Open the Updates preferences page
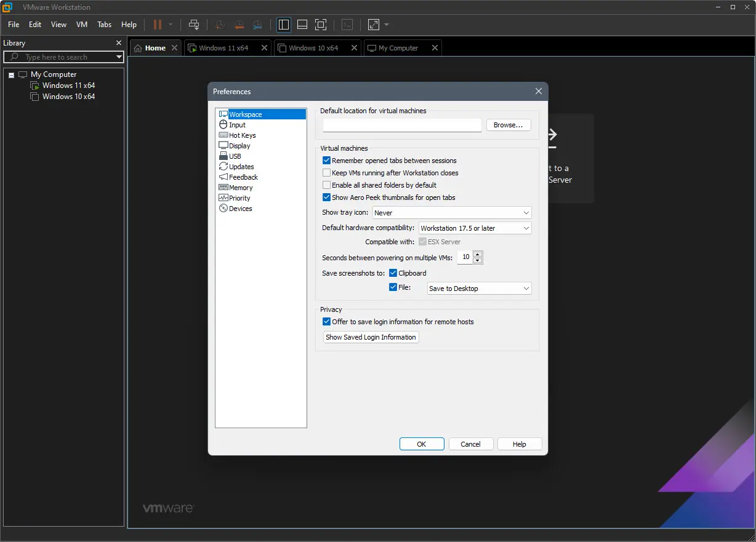The height and width of the screenshot is (542, 756). click(241, 166)
